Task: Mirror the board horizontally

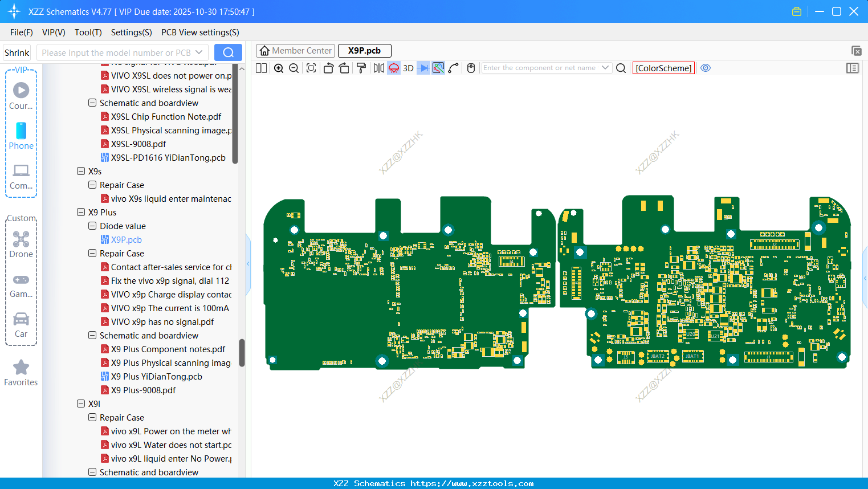Action: point(378,68)
